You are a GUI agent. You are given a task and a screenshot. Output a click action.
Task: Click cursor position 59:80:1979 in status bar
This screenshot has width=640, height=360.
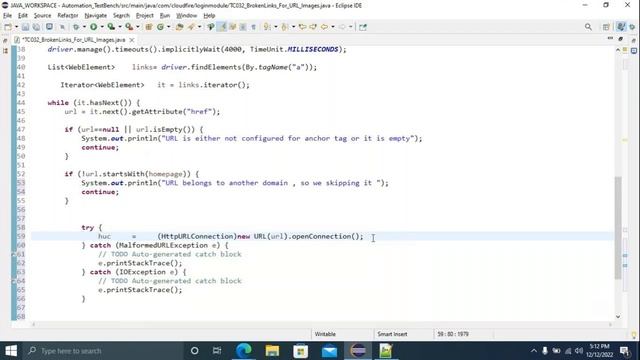pos(453,334)
